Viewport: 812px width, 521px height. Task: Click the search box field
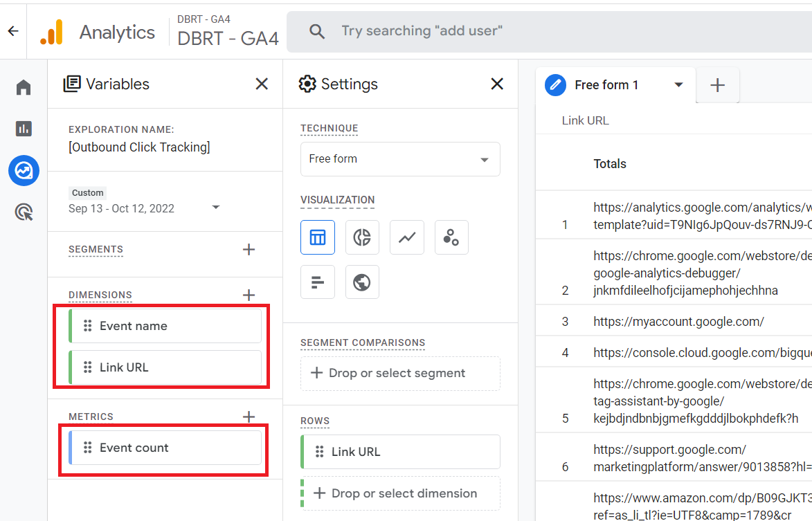(549, 32)
